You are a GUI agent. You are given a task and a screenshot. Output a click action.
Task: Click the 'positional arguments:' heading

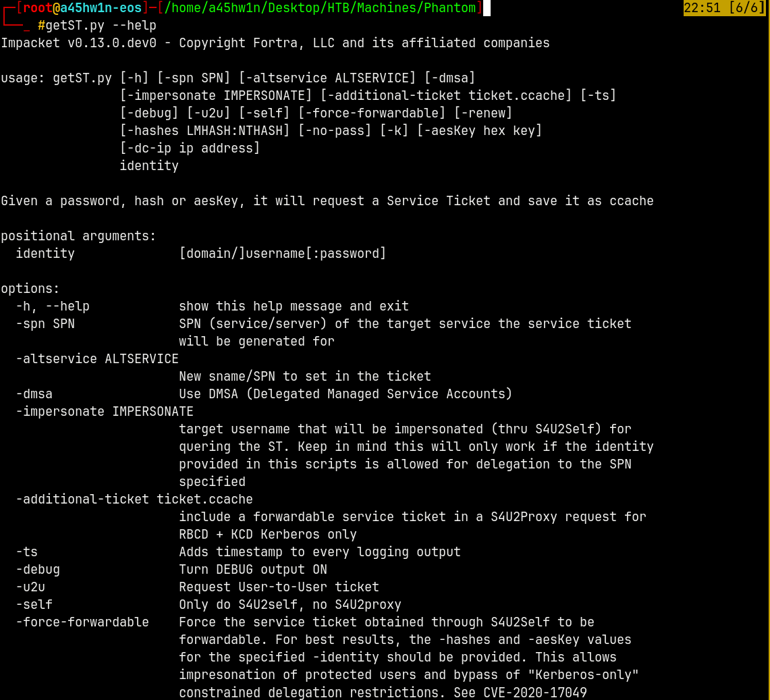coord(78,236)
